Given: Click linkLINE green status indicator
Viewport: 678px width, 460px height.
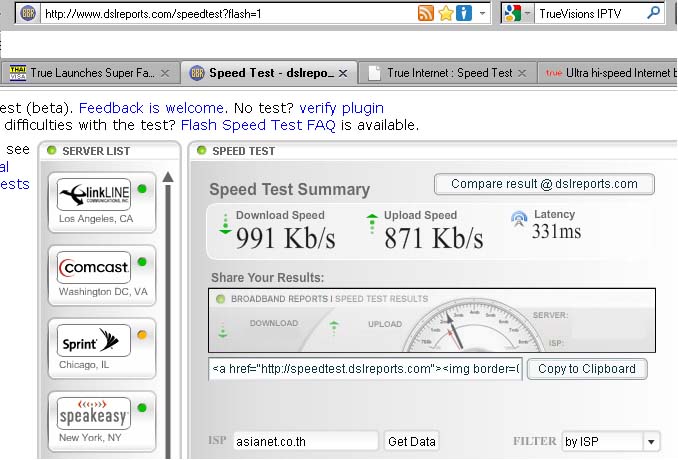Looking at the screenshot, I should coord(142,188).
